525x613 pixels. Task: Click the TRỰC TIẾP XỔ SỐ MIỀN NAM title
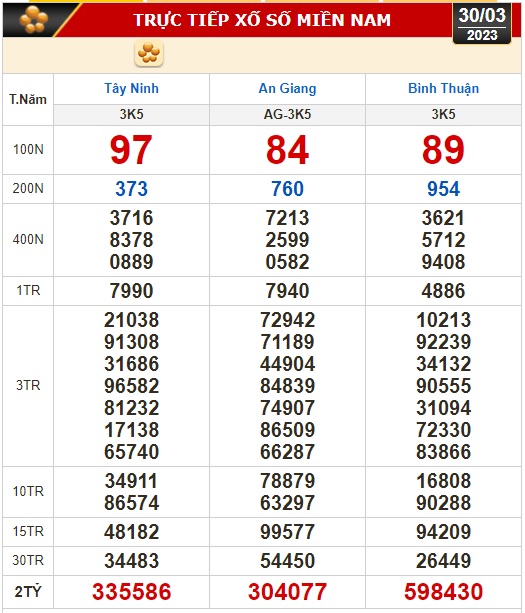pos(262,20)
